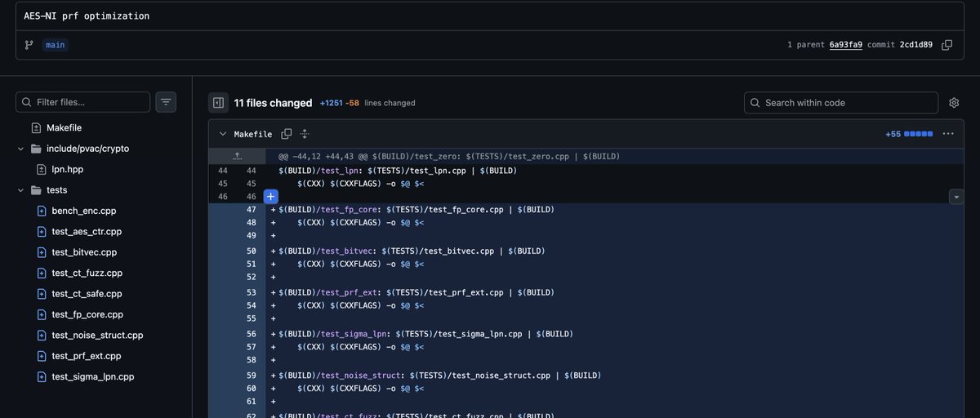This screenshot has width=980, height=418.
Task: Click the AES-NI prf optimization commit title
Action: [87, 16]
